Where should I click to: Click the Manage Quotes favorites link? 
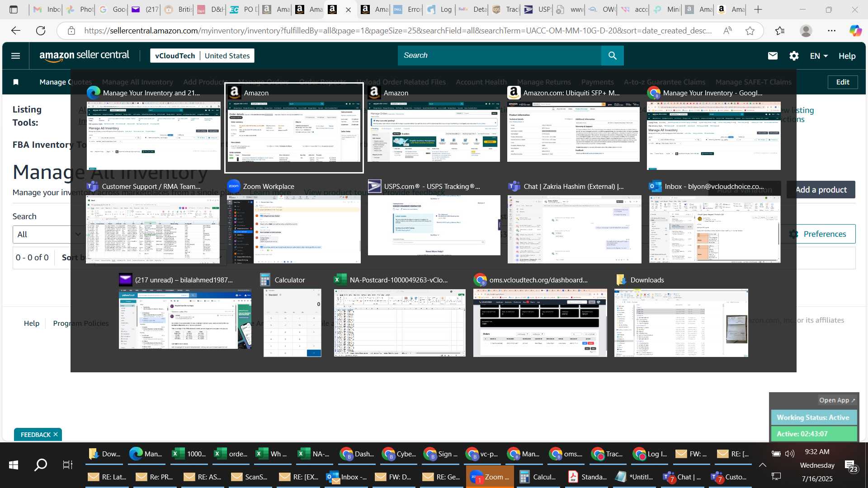(66, 82)
